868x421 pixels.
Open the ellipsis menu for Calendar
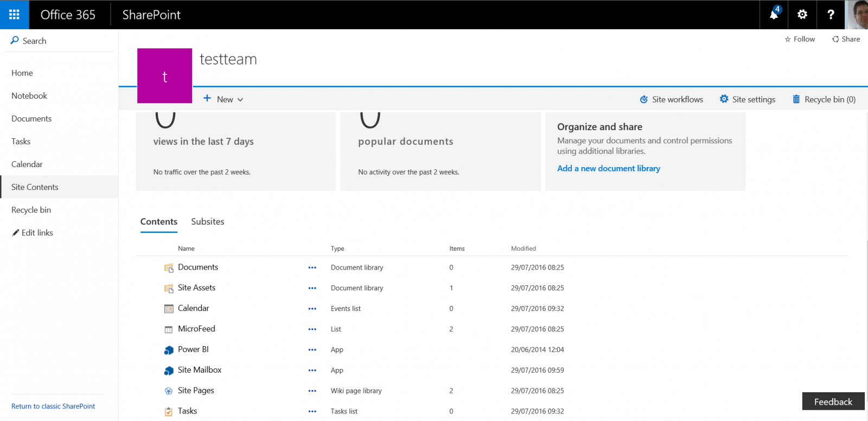click(312, 309)
